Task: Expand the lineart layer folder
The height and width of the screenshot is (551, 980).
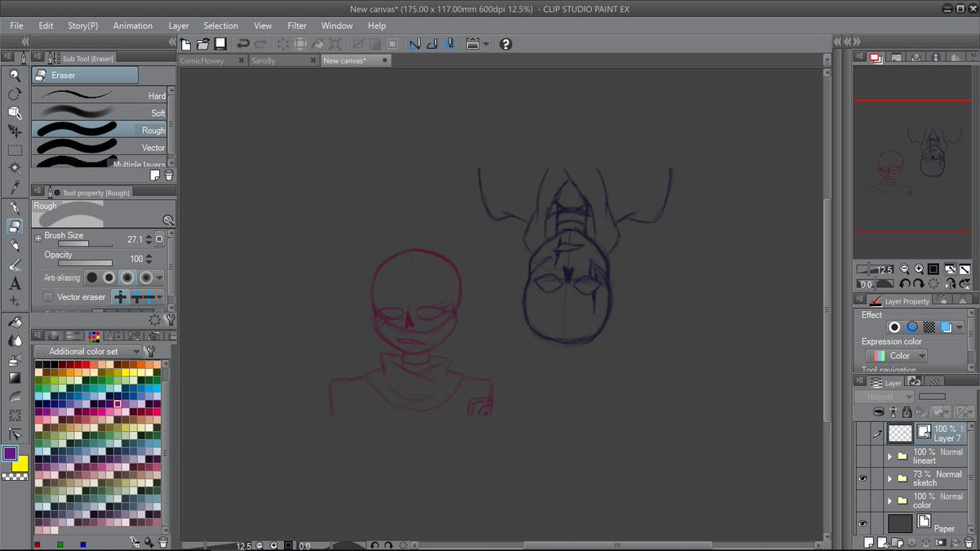Action: coord(889,456)
